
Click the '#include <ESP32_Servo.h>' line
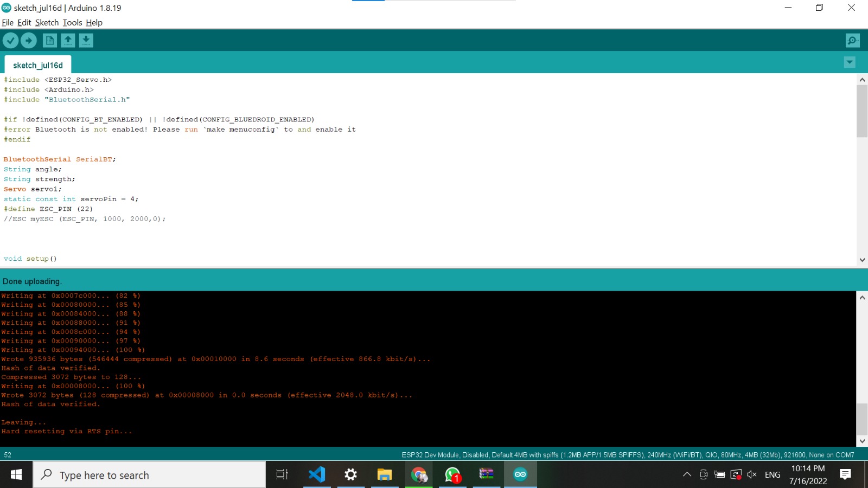pyautogui.click(x=58, y=80)
